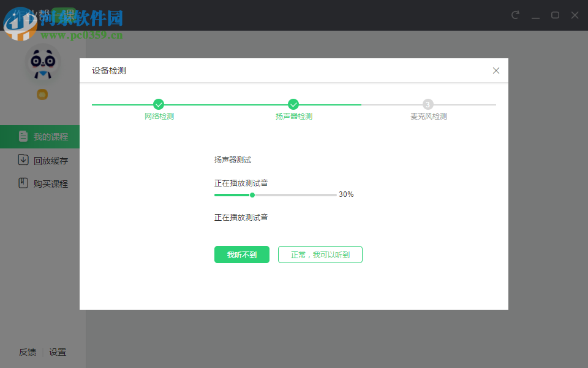
Task: Open the 设置 settings link
Action: click(x=58, y=352)
